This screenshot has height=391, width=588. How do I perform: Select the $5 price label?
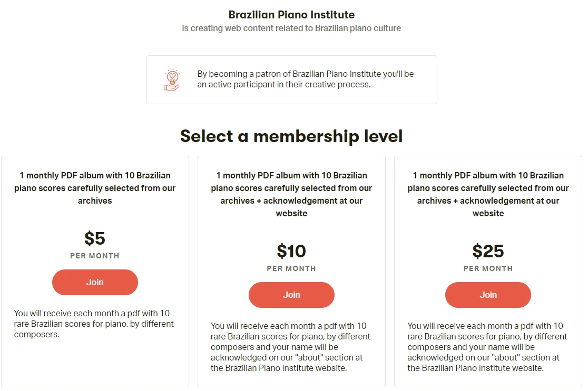[x=95, y=238]
